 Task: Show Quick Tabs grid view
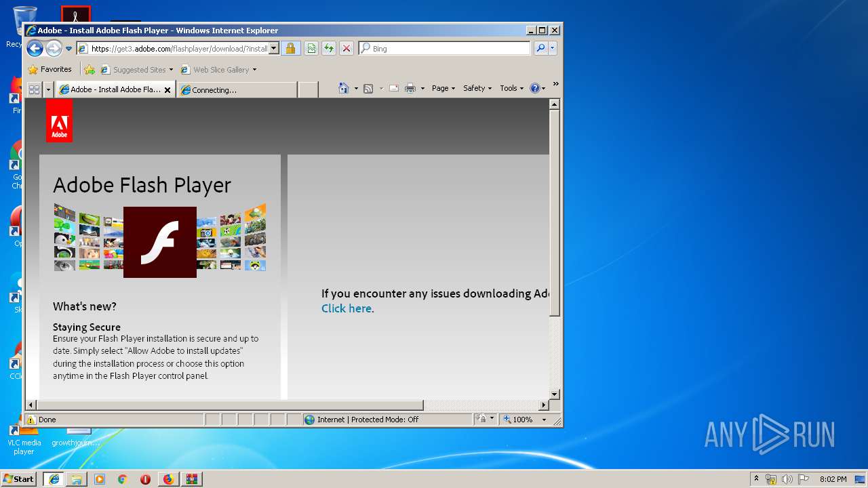tap(34, 89)
